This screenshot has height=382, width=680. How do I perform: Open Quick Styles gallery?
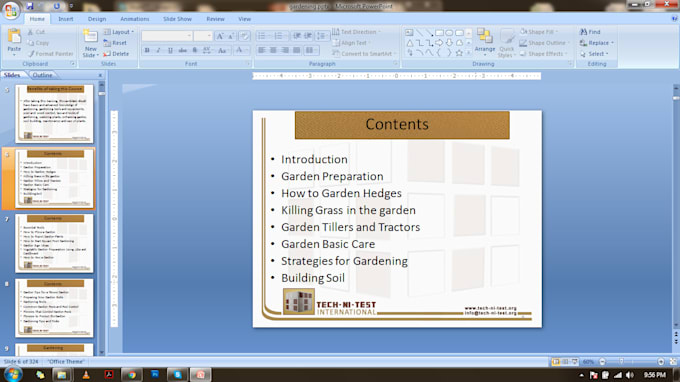[x=506, y=42]
